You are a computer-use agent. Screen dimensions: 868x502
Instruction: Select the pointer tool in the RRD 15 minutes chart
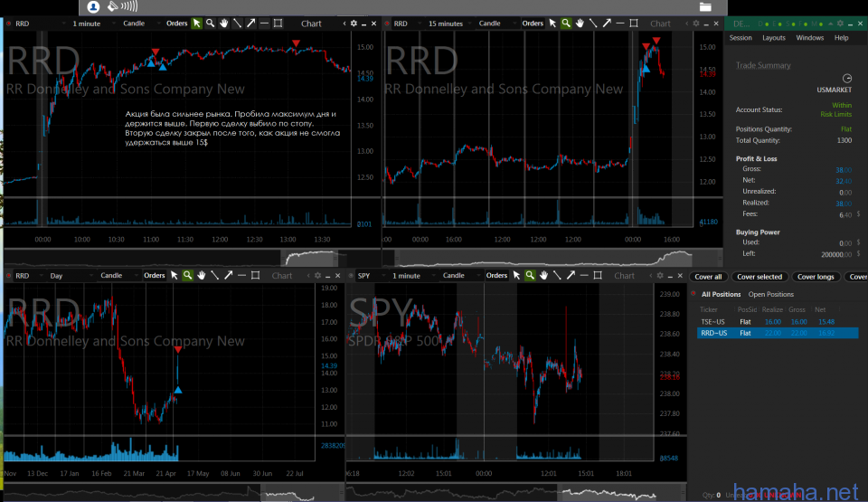click(552, 24)
